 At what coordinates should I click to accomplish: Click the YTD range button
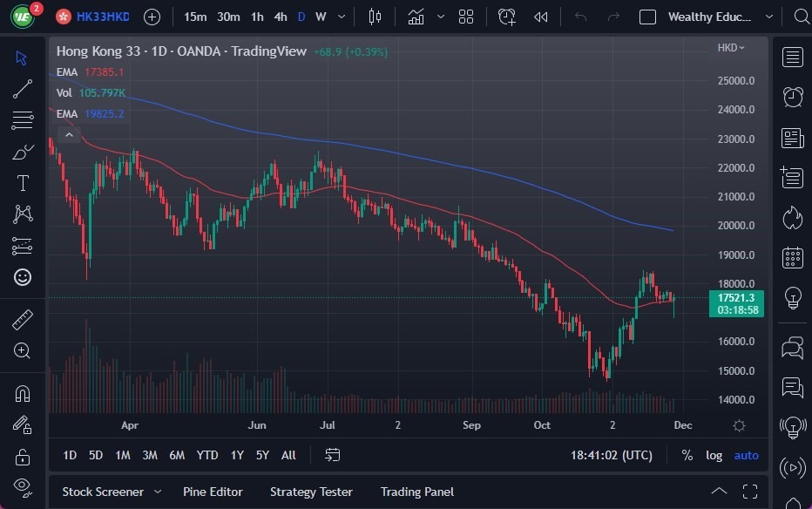tap(206, 455)
